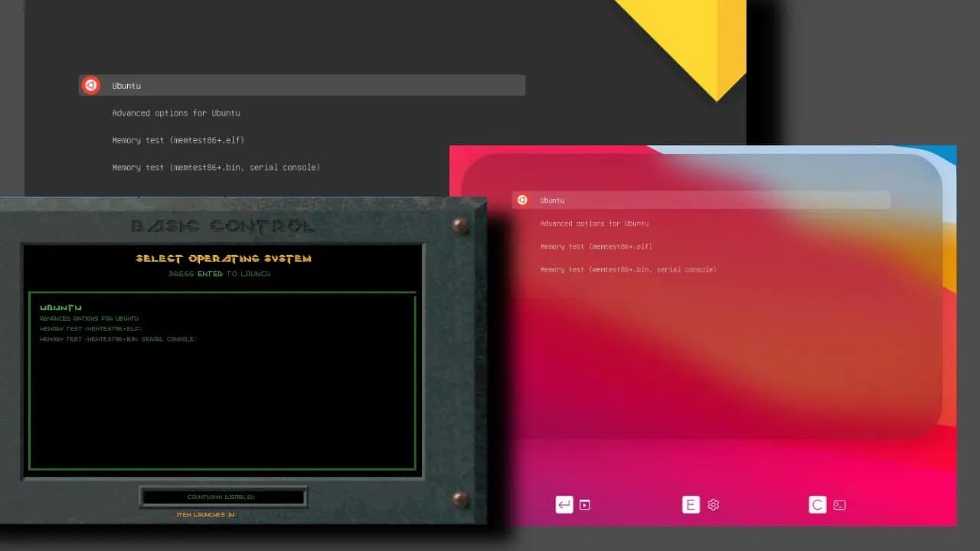This screenshot has height=551, width=980.
Task: Open the terminal console icon beside the C key
Action: coord(840,504)
